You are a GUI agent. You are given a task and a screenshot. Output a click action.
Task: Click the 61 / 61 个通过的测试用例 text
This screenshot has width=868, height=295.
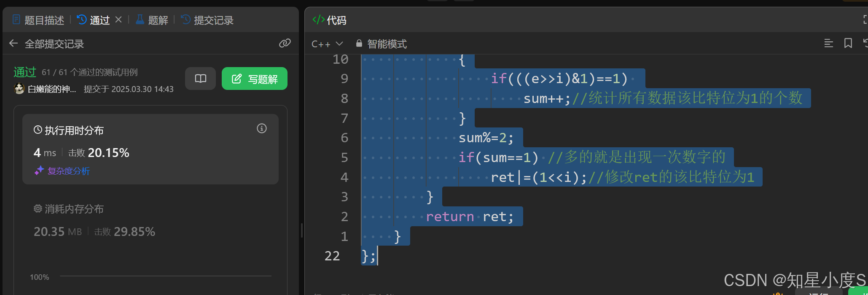tap(90, 72)
